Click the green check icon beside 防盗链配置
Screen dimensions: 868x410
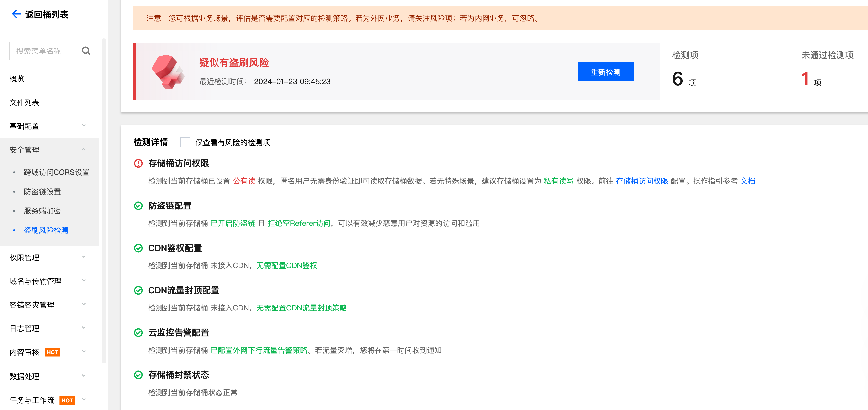[x=138, y=206]
